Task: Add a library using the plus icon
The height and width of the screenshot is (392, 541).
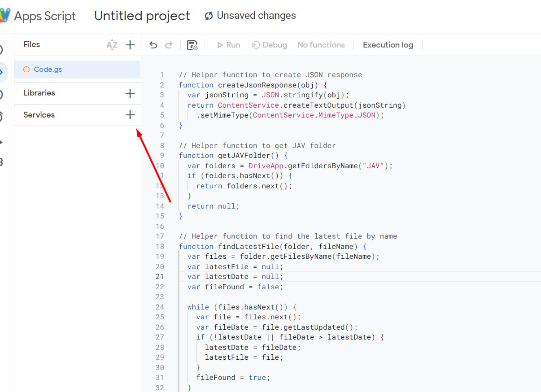Action: click(130, 93)
